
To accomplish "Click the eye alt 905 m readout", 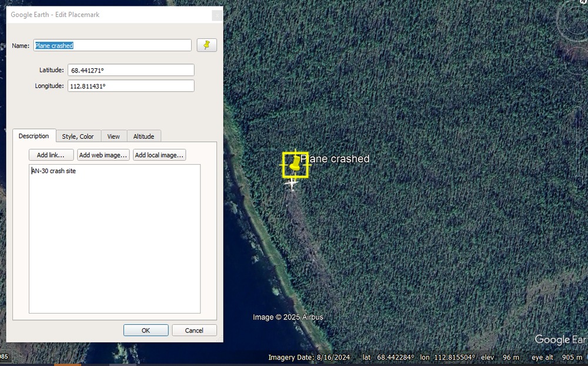I will (x=557, y=357).
